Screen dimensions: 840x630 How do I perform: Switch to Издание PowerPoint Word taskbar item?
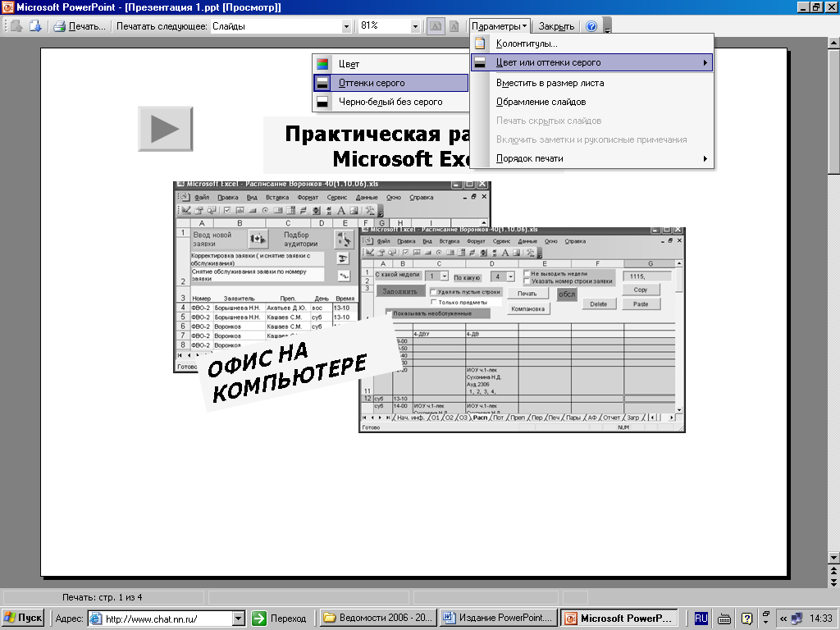[x=498, y=618]
